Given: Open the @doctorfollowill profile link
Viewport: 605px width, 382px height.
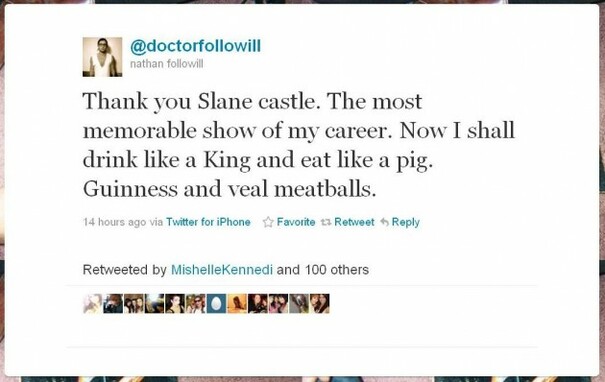Looking at the screenshot, I should pos(195,46).
